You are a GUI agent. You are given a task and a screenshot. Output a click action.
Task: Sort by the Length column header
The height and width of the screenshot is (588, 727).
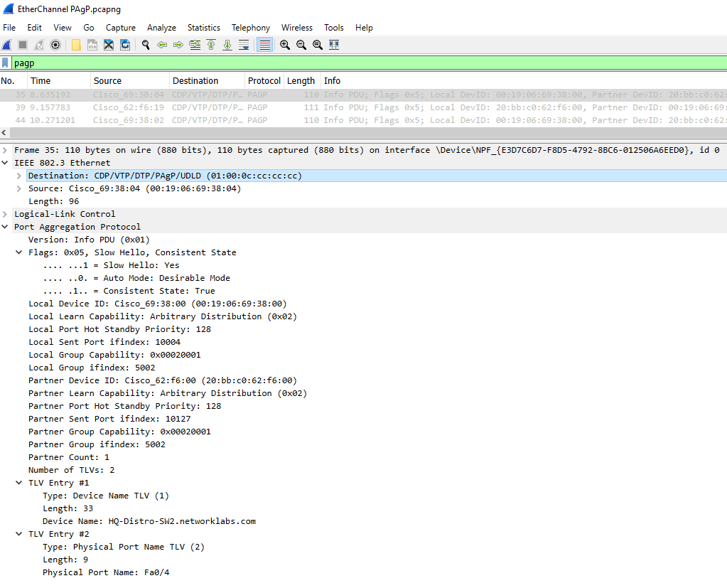302,80
